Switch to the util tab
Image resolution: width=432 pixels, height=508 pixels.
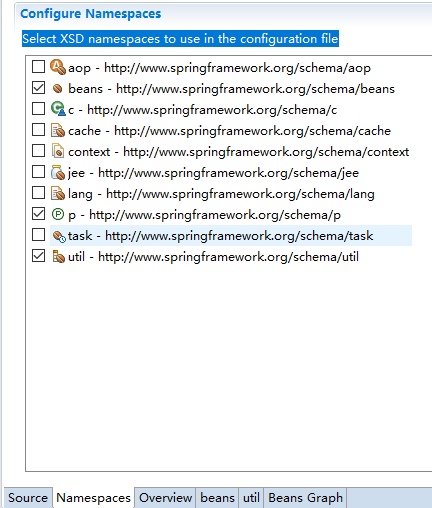tap(251, 498)
